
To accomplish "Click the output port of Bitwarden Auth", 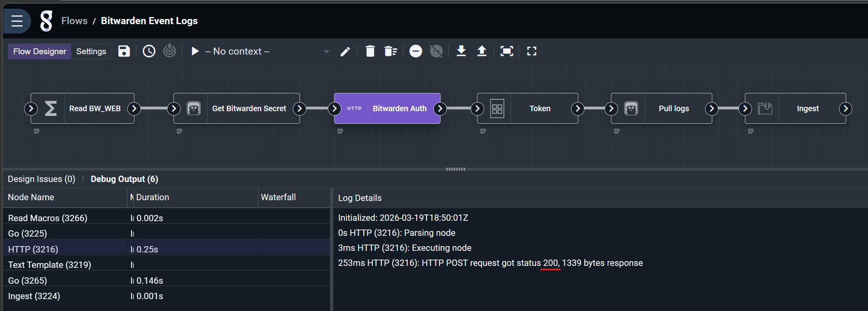I will pos(440,108).
